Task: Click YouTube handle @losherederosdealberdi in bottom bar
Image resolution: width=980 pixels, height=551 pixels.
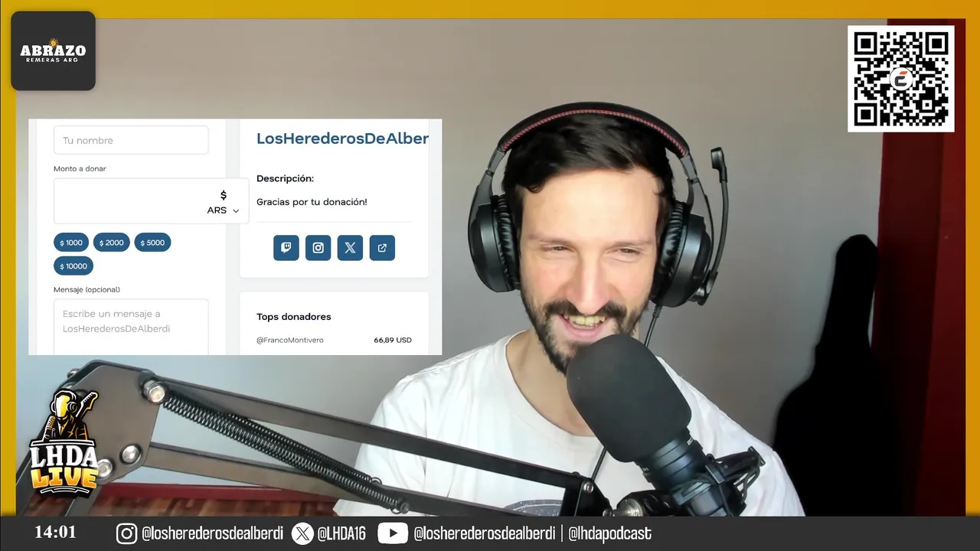Action: (485, 533)
